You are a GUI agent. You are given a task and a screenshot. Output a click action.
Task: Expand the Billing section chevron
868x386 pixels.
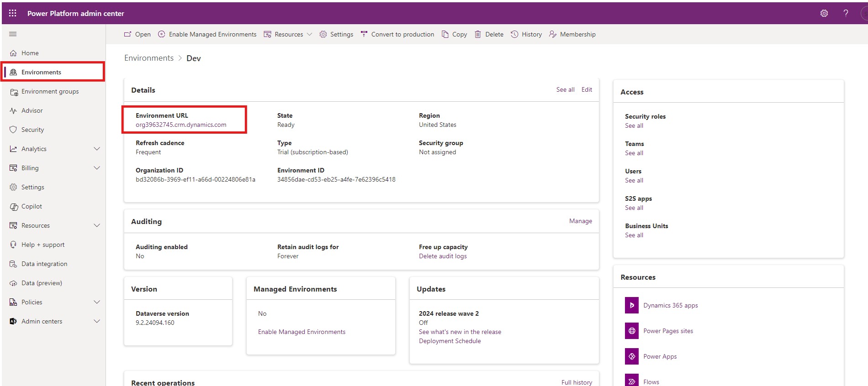tap(97, 168)
